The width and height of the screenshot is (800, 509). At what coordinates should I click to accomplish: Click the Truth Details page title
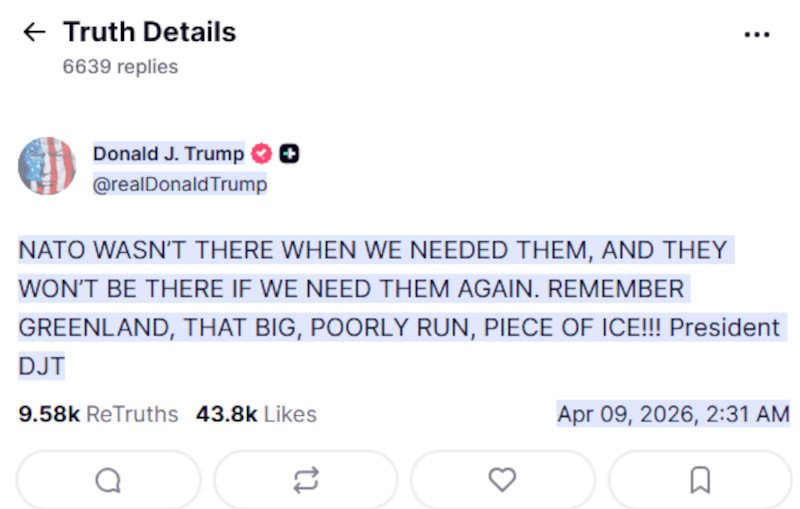tap(150, 32)
